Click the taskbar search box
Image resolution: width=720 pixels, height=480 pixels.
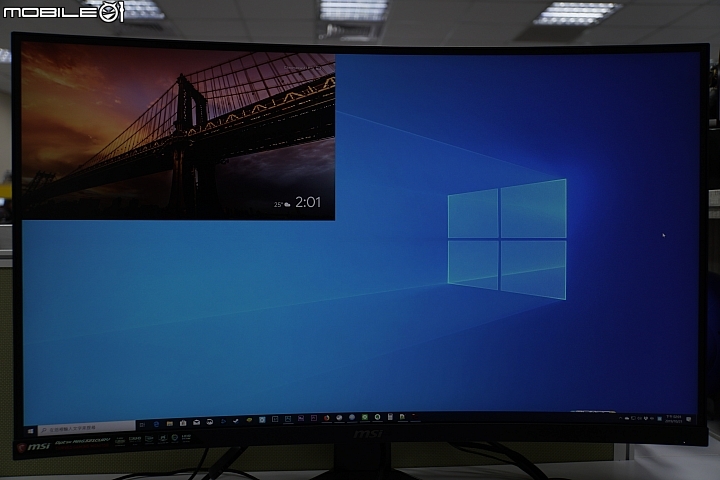[x=86, y=428]
